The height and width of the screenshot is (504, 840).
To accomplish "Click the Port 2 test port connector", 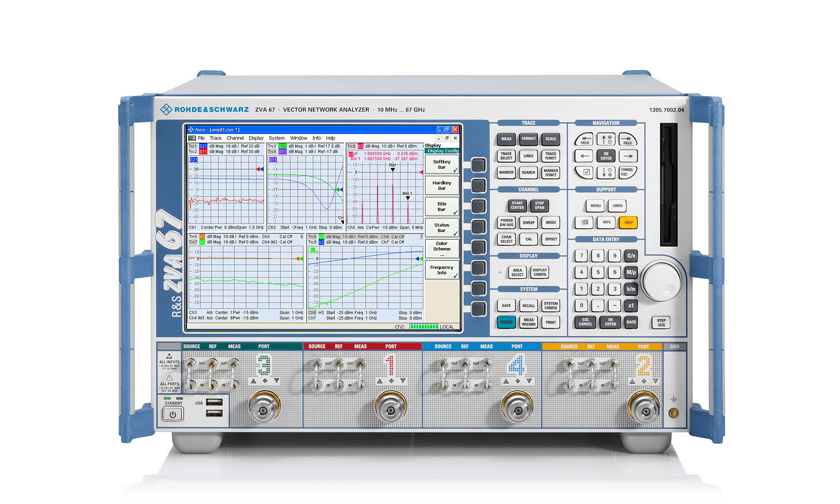I will (x=643, y=407).
